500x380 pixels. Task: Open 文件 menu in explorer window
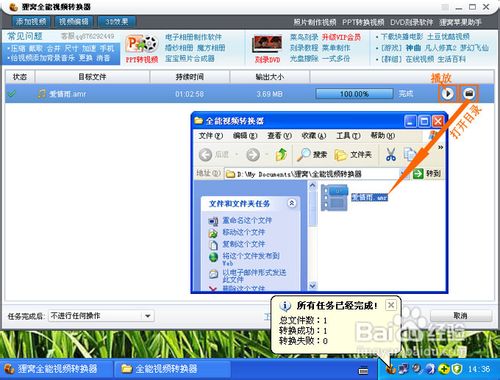click(x=210, y=136)
